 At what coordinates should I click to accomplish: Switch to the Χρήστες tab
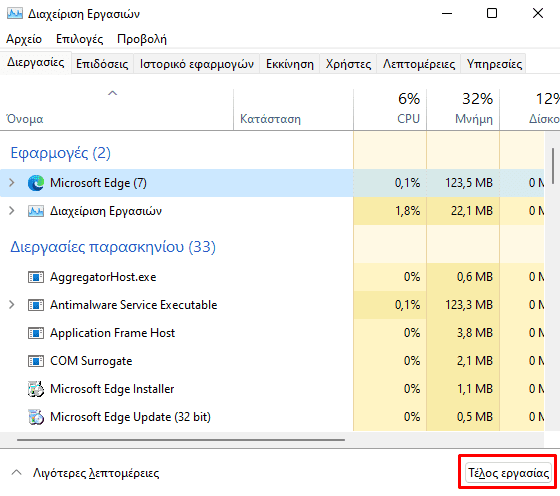tap(348, 64)
